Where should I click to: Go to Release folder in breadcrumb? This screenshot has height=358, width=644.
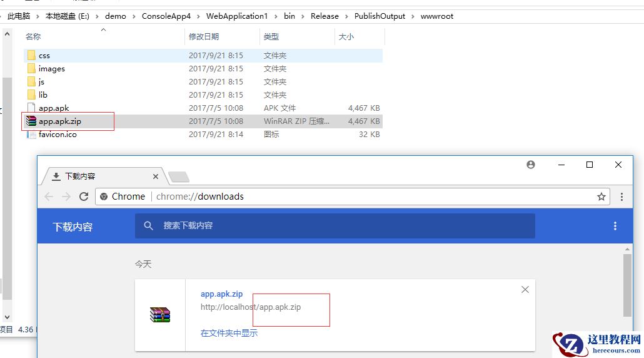[325, 16]
